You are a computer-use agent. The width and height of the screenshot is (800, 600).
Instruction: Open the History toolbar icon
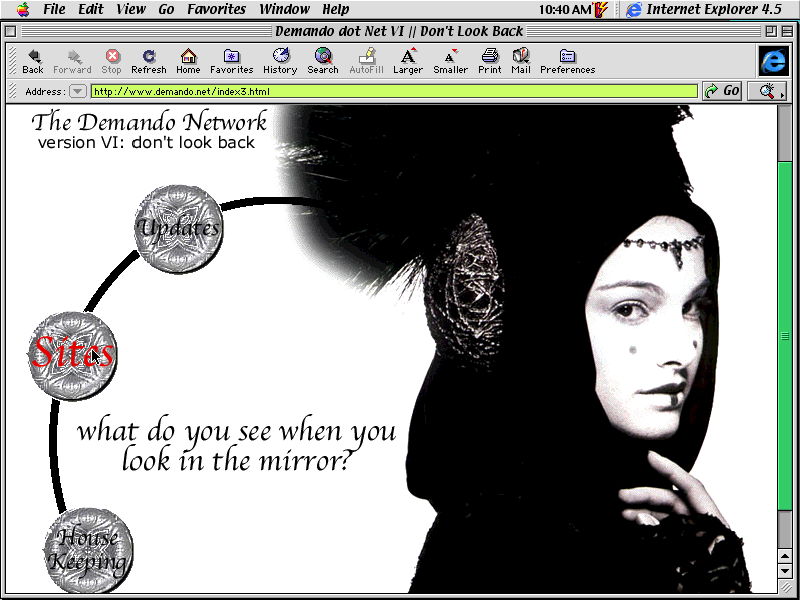[280, 61]
